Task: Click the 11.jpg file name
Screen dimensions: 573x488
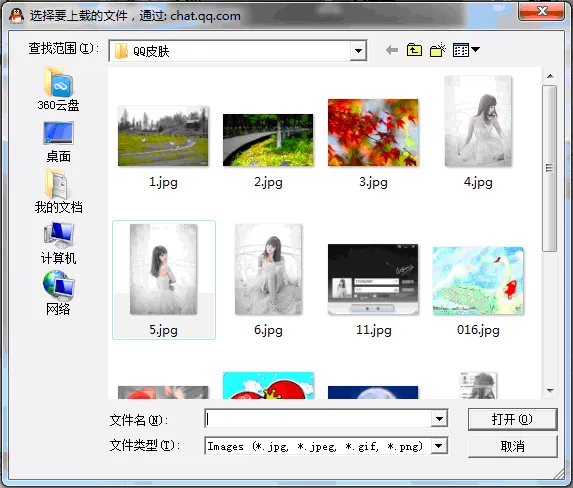Action: (373, 330)
